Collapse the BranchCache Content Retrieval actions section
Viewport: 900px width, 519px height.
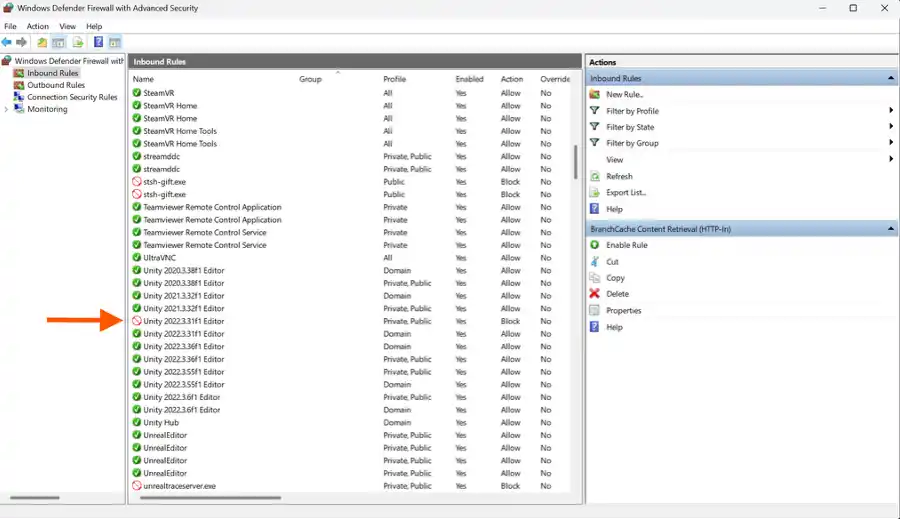click(891, 228)
